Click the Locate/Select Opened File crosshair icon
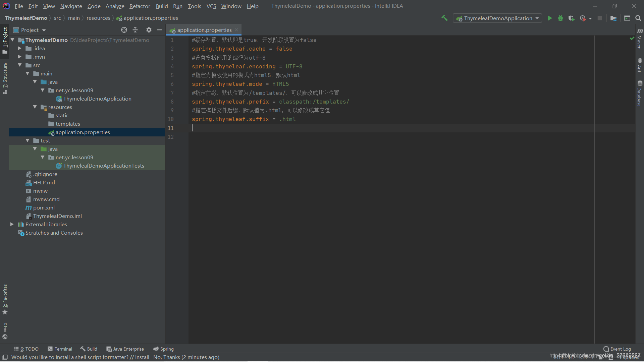This screenshot has height=362, width=644. click(x=124, y=30)
